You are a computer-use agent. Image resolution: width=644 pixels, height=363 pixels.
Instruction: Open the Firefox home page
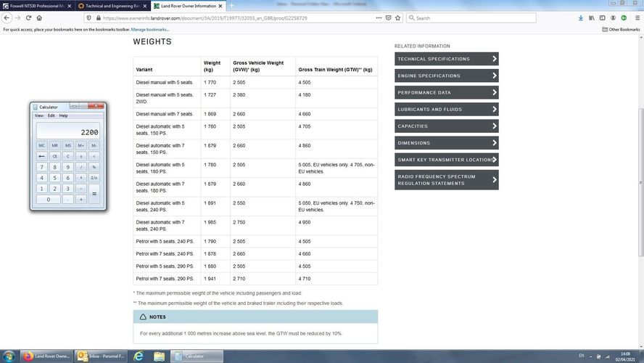tap(39, 17)
